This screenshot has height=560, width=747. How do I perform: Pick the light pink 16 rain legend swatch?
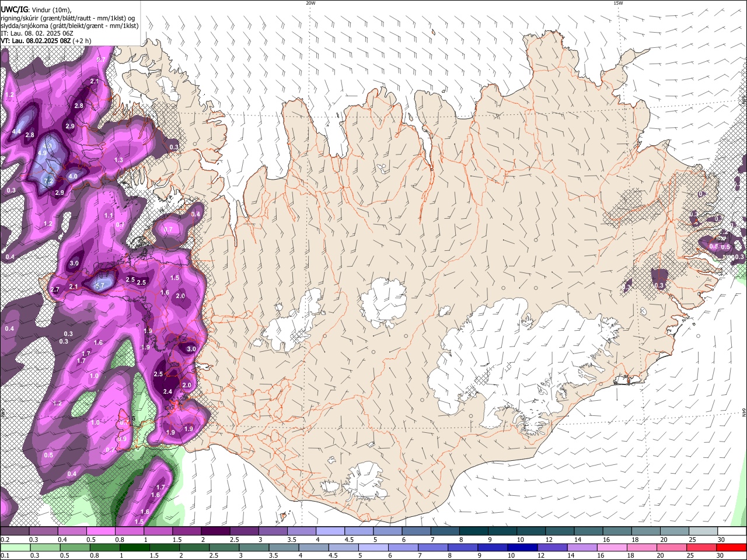click(x=612, y=548)
